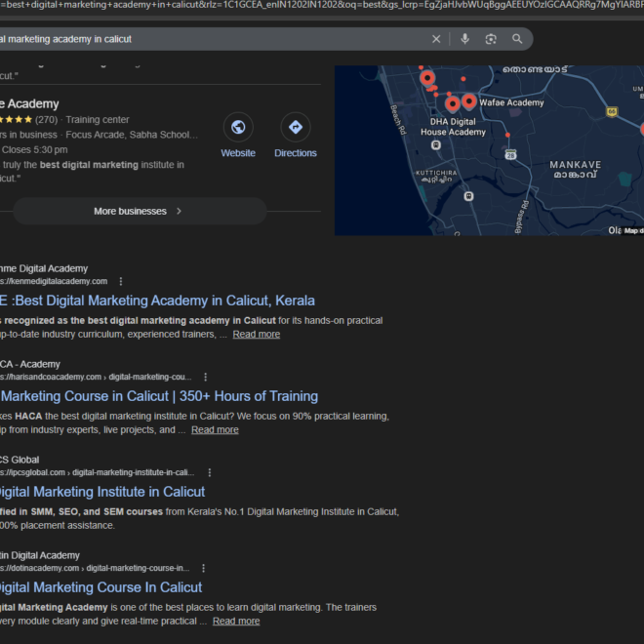Image resolution: width=644 pixels, height=644 pixels.
Task: Open three-dot menu for IPCS Global result
Action: point(209,472)
